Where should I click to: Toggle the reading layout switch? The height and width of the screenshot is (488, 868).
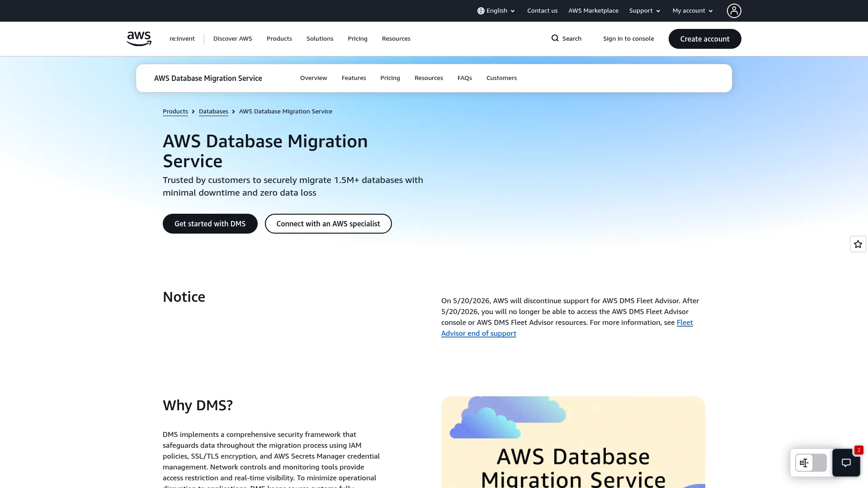[x=811, y=463]
